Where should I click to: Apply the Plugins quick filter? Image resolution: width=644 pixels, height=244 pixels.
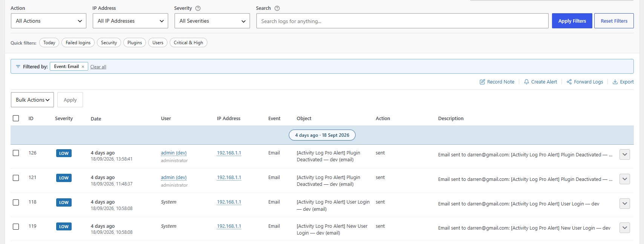[x=135, y=43]
